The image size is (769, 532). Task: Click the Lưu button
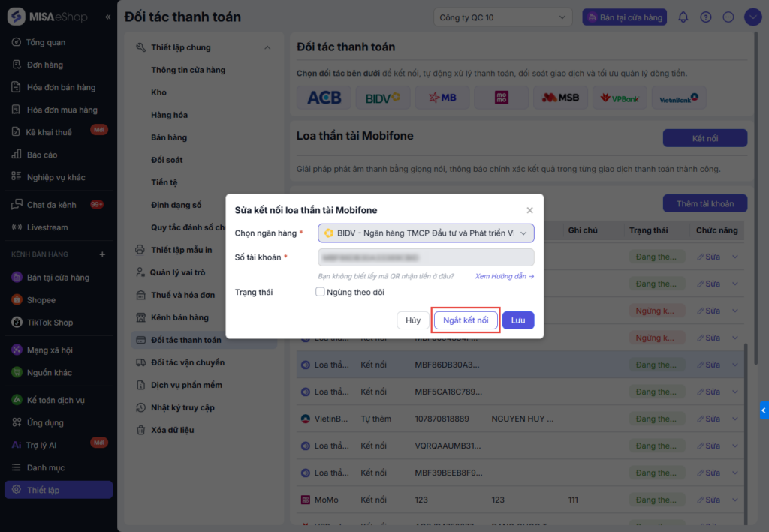coord(518,320)
